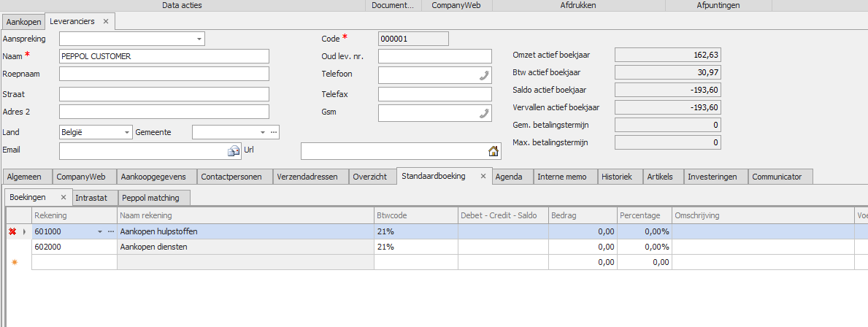Viewport: 868px width, 327px height.
Task: Click the new row asterisk marker
Action: click(x=12, y=262)
